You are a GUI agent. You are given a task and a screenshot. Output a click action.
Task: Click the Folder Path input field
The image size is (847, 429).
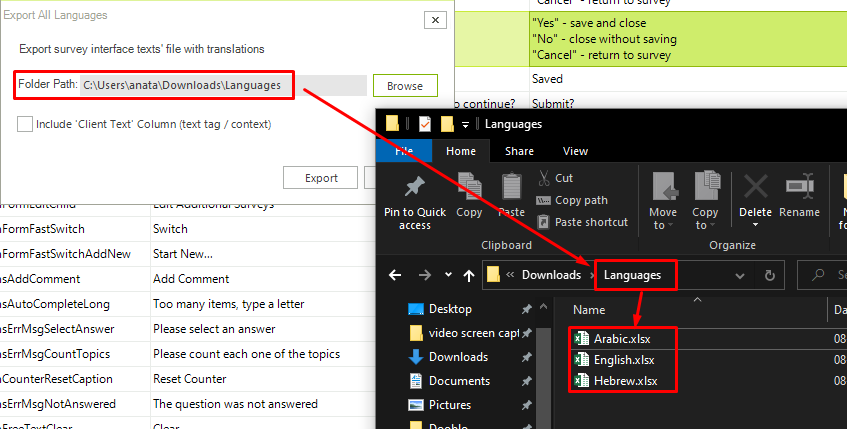pos(223,85)
